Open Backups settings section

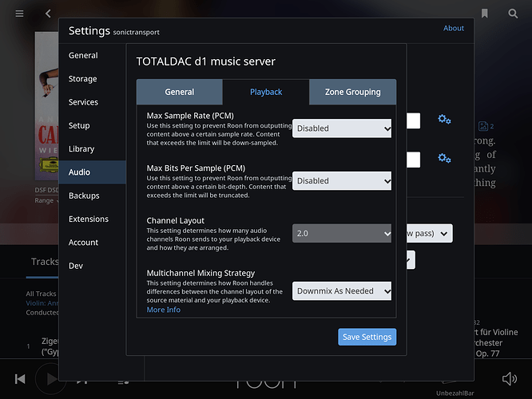pyautogui.click(x=93, y=196)
